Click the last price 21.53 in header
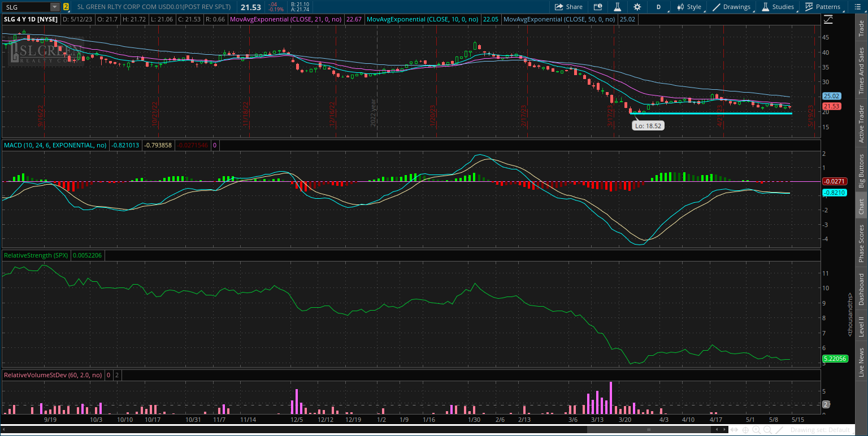Viewport: 868px width, 436px height. point(250,7)
